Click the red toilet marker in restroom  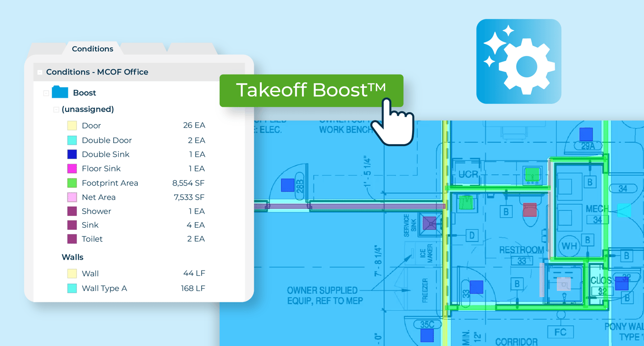530,210
